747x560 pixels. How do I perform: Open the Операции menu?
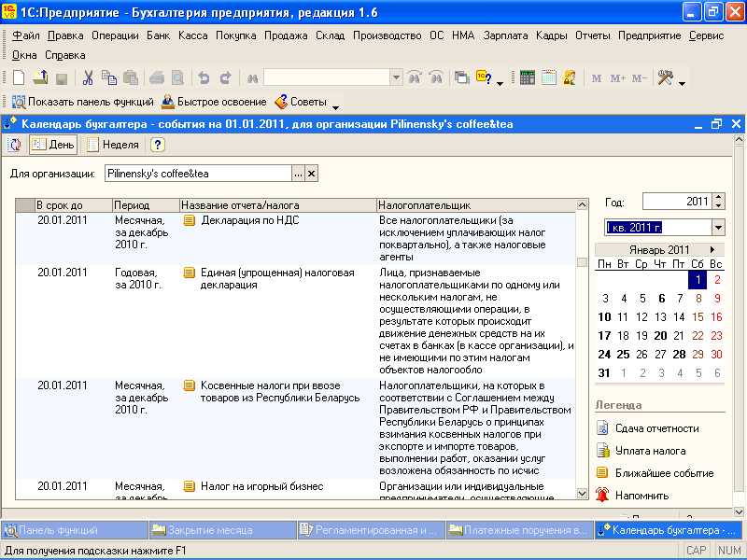pos(115,35)
